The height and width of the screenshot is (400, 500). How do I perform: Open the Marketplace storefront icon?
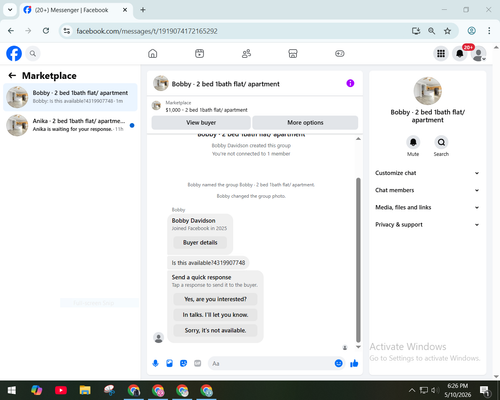[293, 53]
